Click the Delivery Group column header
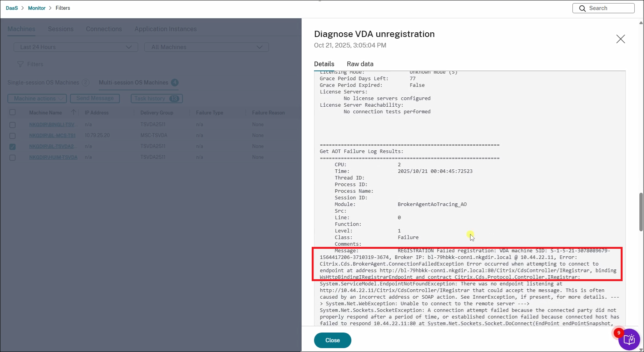The height and width of the screenshot is (352, 644). tap(157, 113)
